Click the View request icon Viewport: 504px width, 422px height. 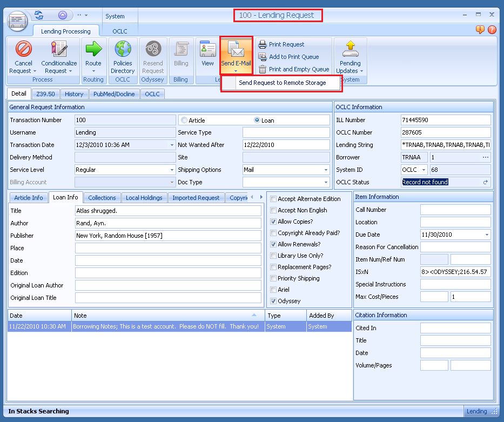point(207,50)
